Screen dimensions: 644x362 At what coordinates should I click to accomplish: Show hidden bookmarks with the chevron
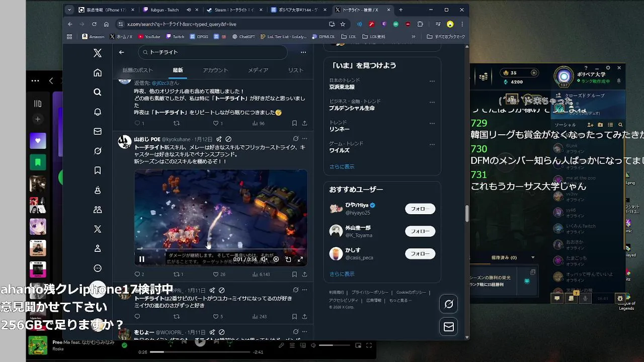[414, 37]
